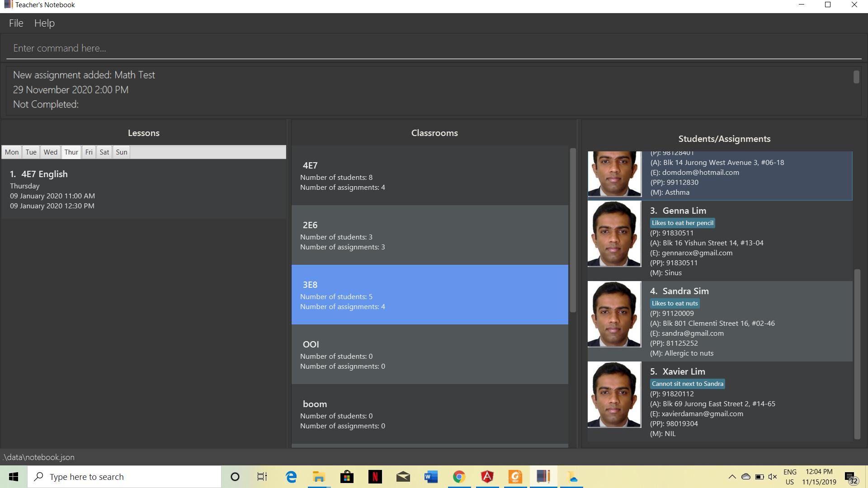Click the Cortana circle icon
868x488 pixels.
[235, 477]
